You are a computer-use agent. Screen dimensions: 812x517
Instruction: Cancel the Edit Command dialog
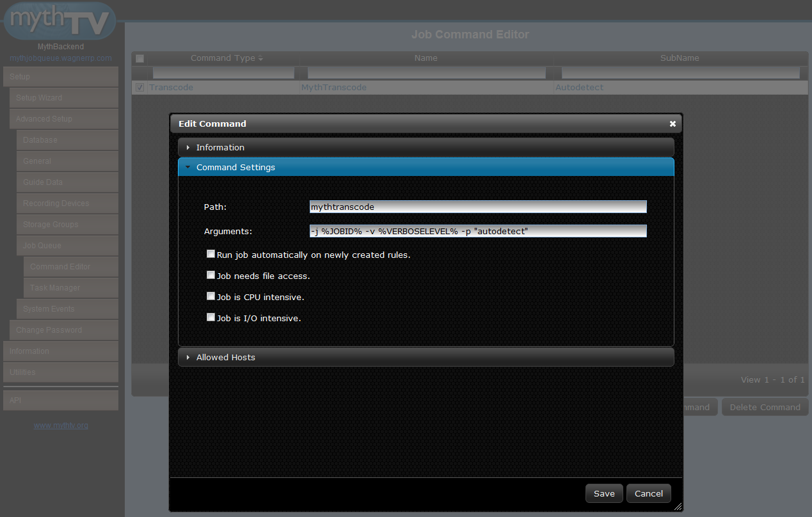pos(649,493)
